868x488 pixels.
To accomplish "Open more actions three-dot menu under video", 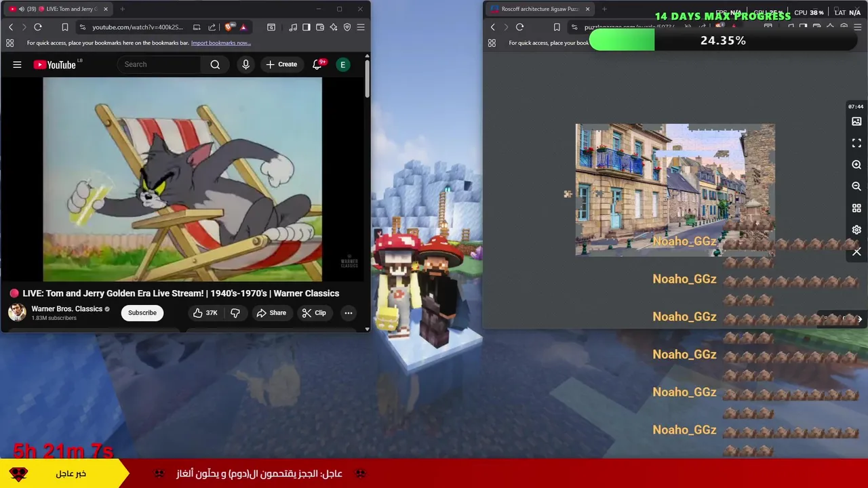I will tap(348, 312).
